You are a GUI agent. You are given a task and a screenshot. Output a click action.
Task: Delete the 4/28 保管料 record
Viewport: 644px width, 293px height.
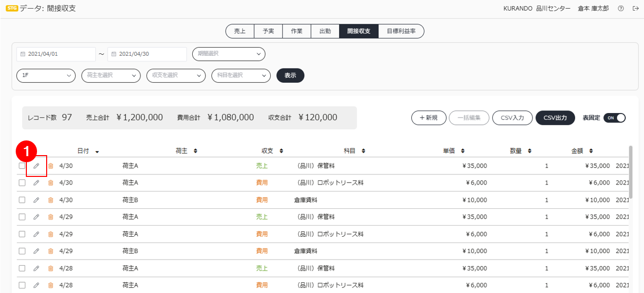point(51,268)
